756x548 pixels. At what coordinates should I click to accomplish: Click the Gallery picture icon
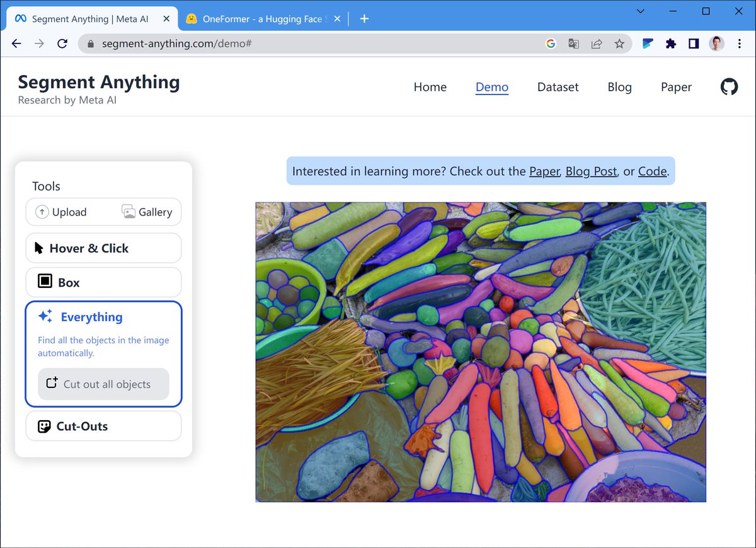click(129, 212)
